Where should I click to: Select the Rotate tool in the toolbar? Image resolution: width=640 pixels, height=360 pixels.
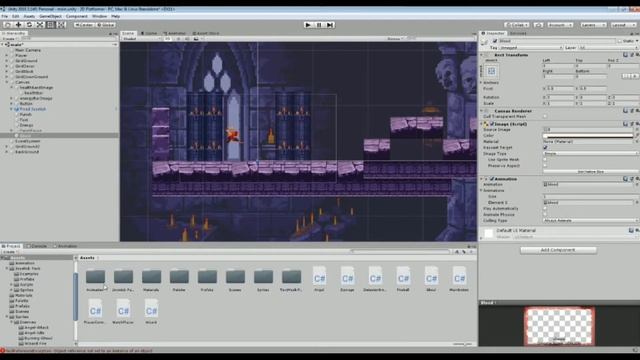click(29, 25)
